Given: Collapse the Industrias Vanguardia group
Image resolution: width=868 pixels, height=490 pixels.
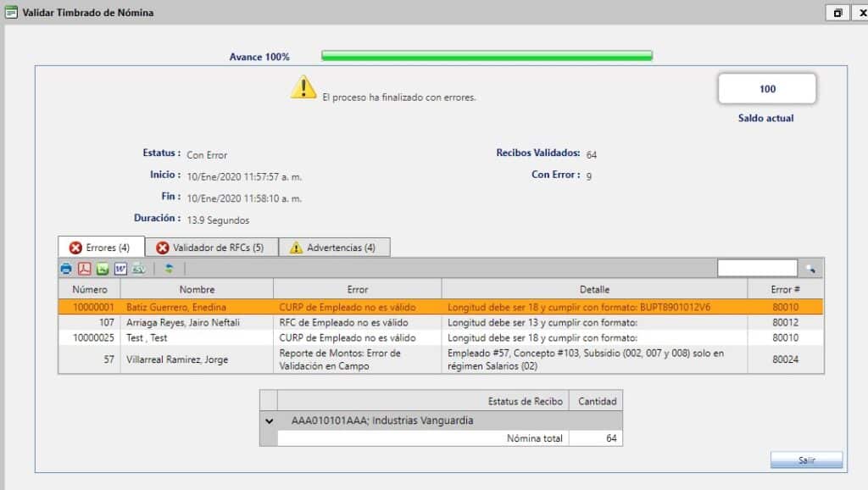Looking at the screenshot, I should [270, 419].
